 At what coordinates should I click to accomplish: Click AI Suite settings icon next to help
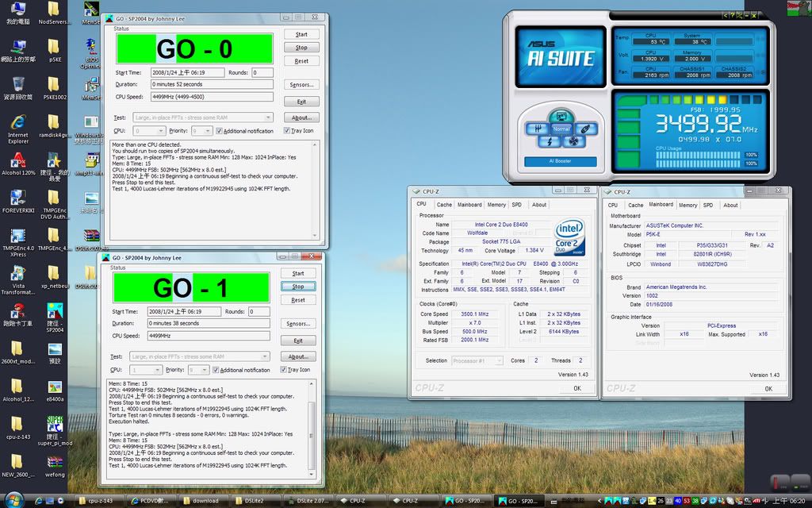(740, 16)
